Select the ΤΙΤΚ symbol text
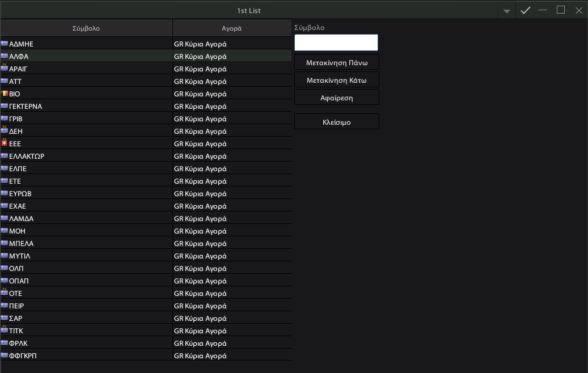 [x=16, y=330]
